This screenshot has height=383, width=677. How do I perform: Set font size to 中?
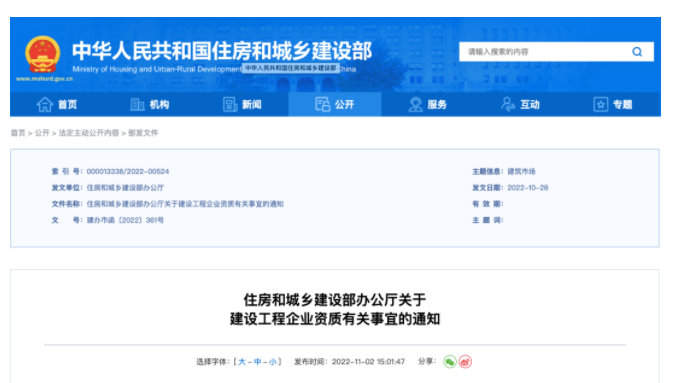click(x=257, y=362)
